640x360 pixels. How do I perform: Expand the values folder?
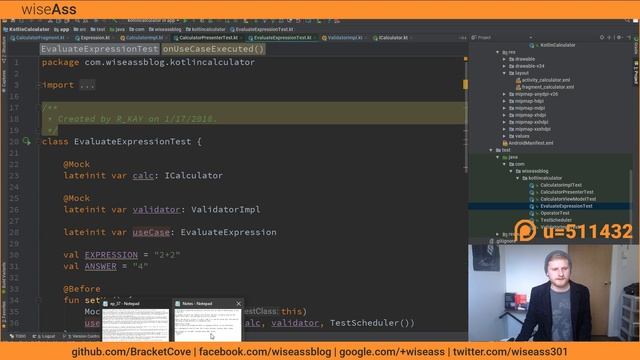pyautogui.click(x=504, y=136)
